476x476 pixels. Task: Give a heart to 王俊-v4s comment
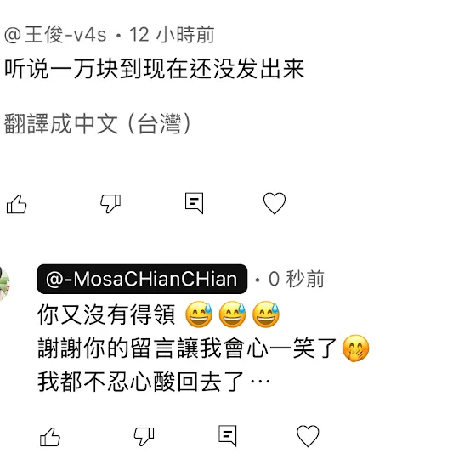275,203
